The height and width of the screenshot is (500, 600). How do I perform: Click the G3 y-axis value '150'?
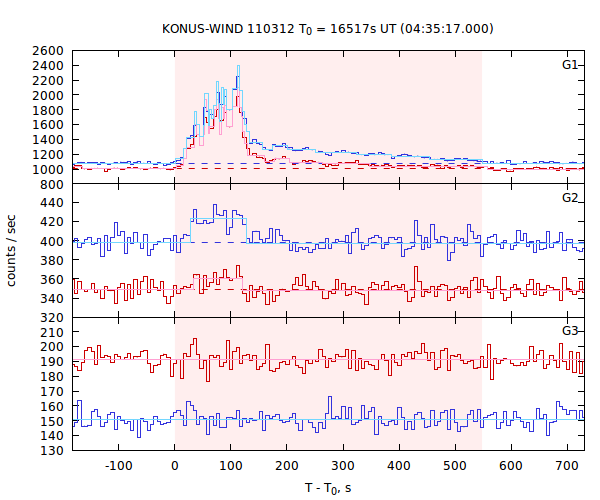(52, 421)
